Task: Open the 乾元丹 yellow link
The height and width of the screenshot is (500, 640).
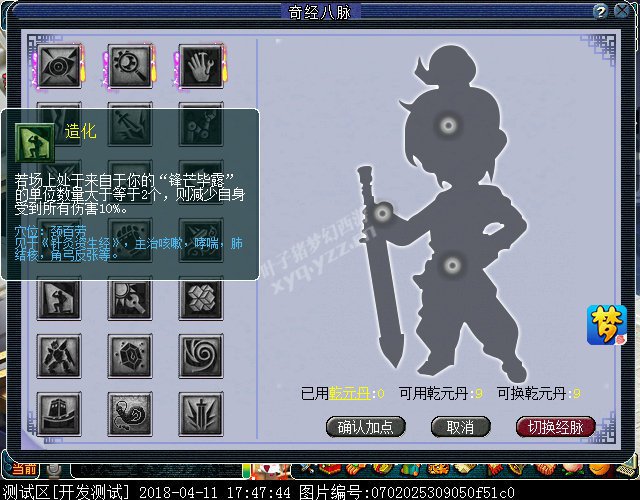Action: pyautogui.click(x=350, y=393)
